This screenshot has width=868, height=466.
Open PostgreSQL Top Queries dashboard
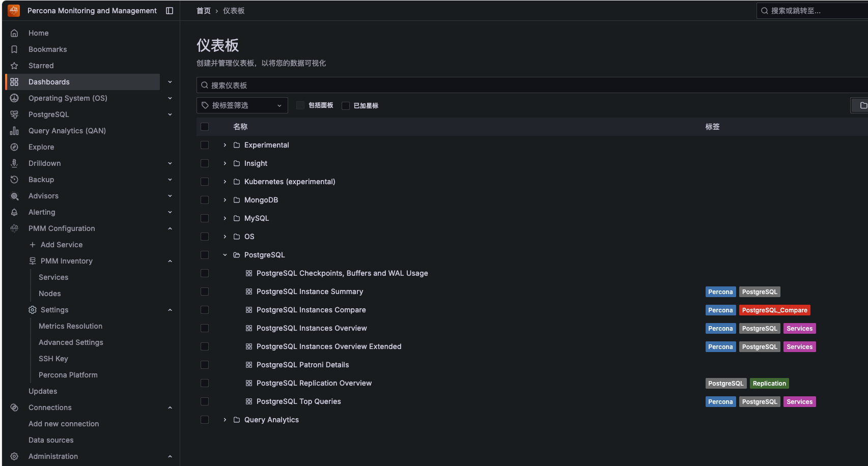click(298, 401)
